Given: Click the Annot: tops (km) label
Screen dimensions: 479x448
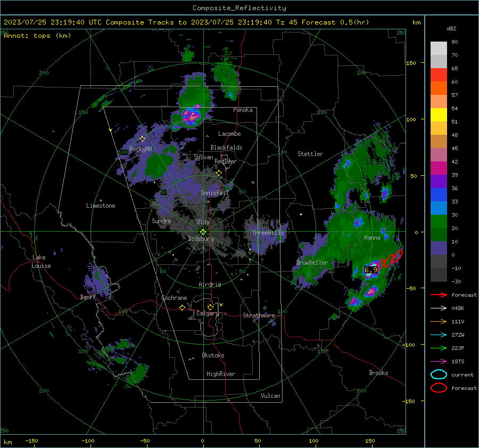Looking at the screenshot, I should coord(37,36).
